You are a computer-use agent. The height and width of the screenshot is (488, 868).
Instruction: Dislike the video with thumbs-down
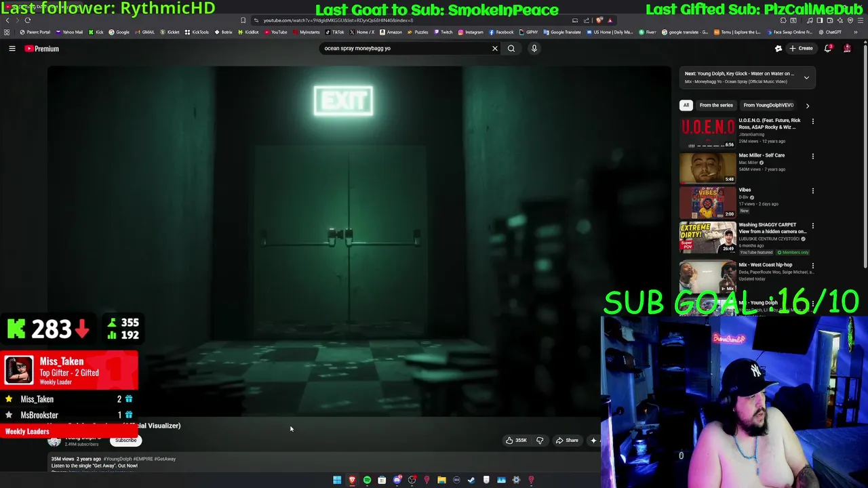[540, 441]
